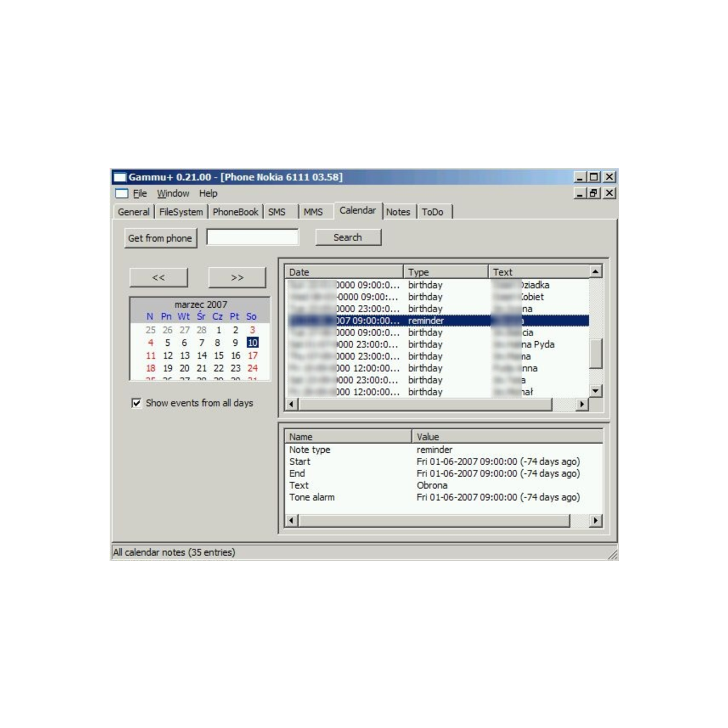
Task: Switch to the SMS tab
Action: pyautogui.click(x=277, y=212)
